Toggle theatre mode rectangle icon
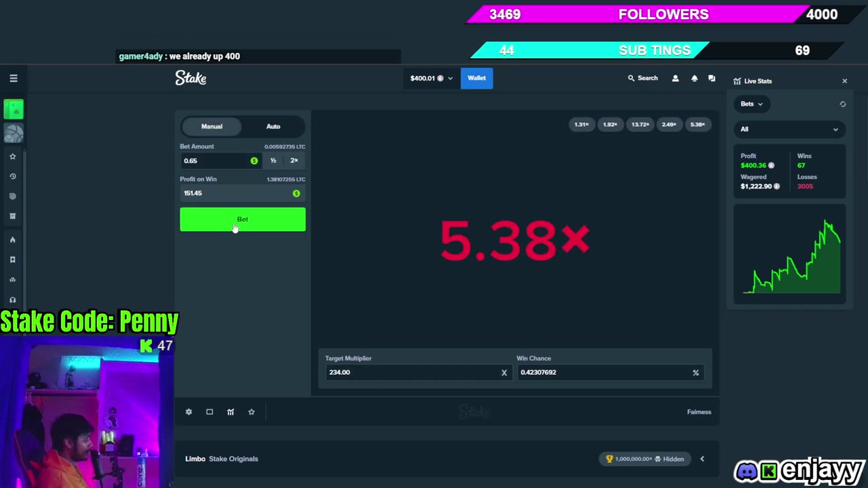The height and width of the screenshot is (488, 868). [x=210, y=412]
